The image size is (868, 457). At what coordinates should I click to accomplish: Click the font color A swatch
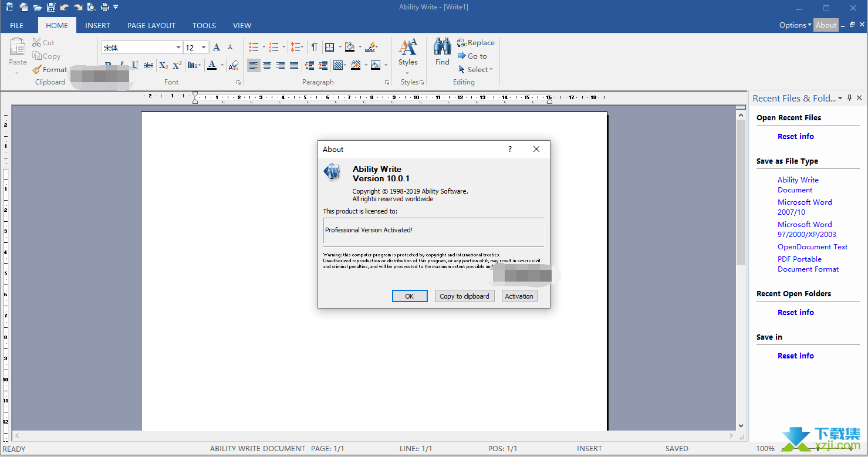(x=212, y=65)
